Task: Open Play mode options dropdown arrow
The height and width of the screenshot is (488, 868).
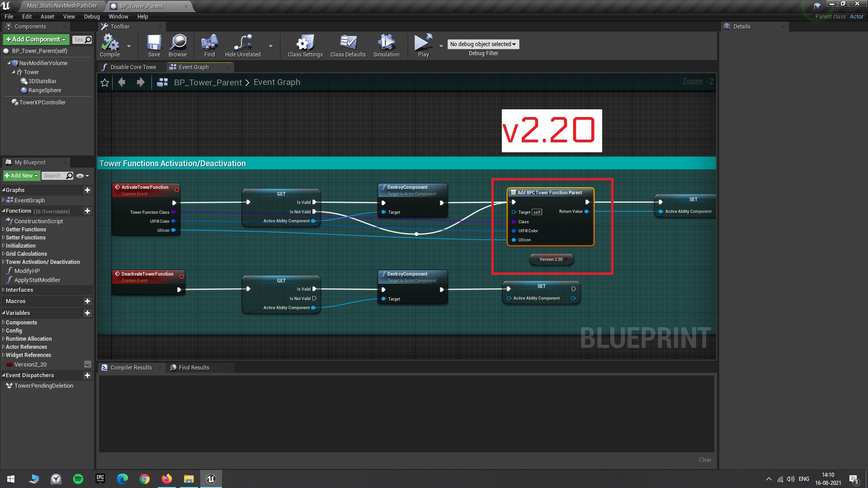Action: coord(441,46)
